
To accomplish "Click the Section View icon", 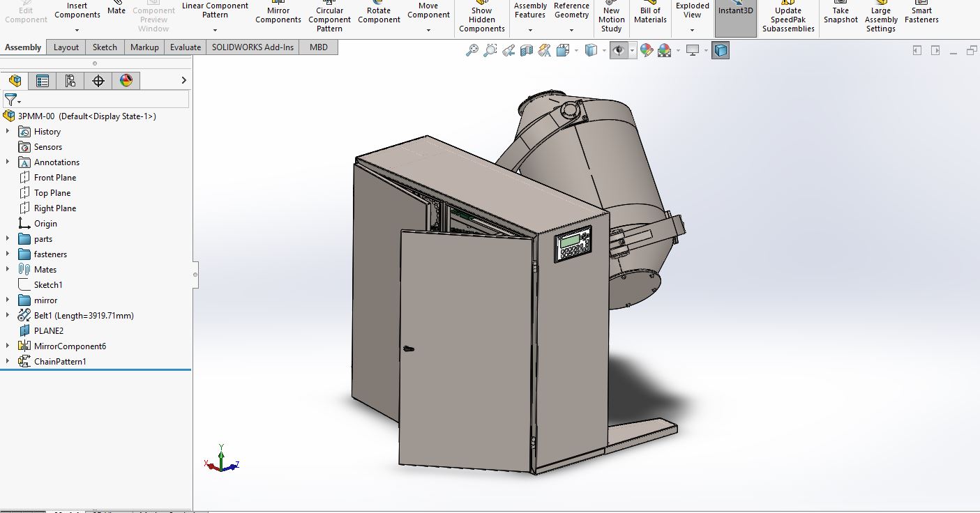I will tap(527, 50).
